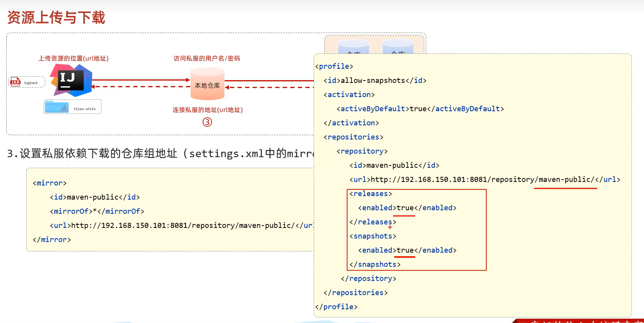Image resolution: width=644 pixels, height=323 pixels.
Task: Click the <mirrorOf>*</mirrorOf> line
Action: tap(97, 211)
